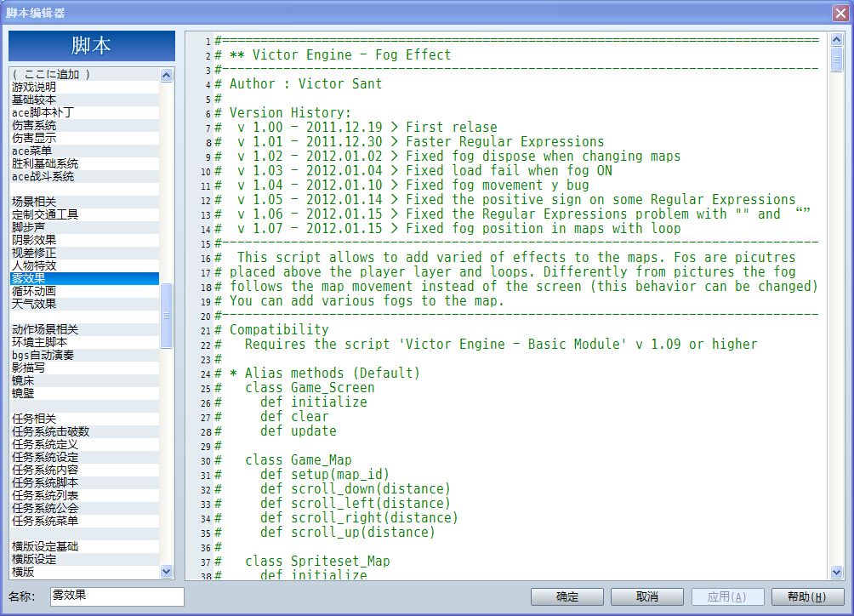Screen dimensions: 854x616
Task: Select the 任务系统菜单 script
Action: coord(85,521)
